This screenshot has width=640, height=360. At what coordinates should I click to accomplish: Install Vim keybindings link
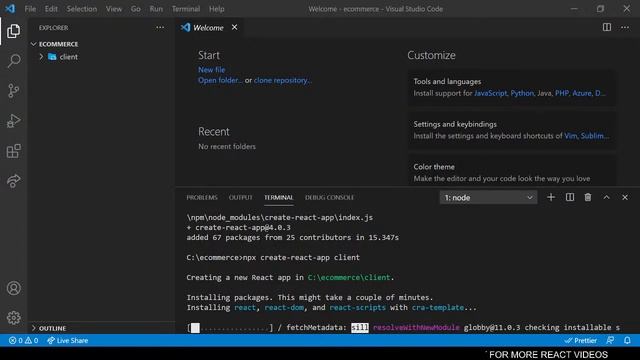(x=570, y=136)
